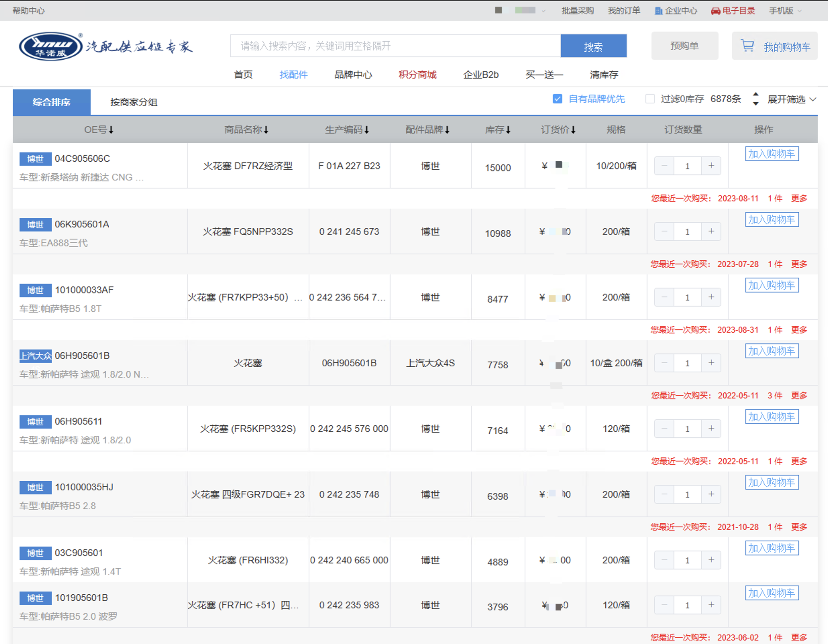828x644 pixels.
Task: Click the 华诺威 company logo
Action: pyautogui.click(x=51, y=46)
